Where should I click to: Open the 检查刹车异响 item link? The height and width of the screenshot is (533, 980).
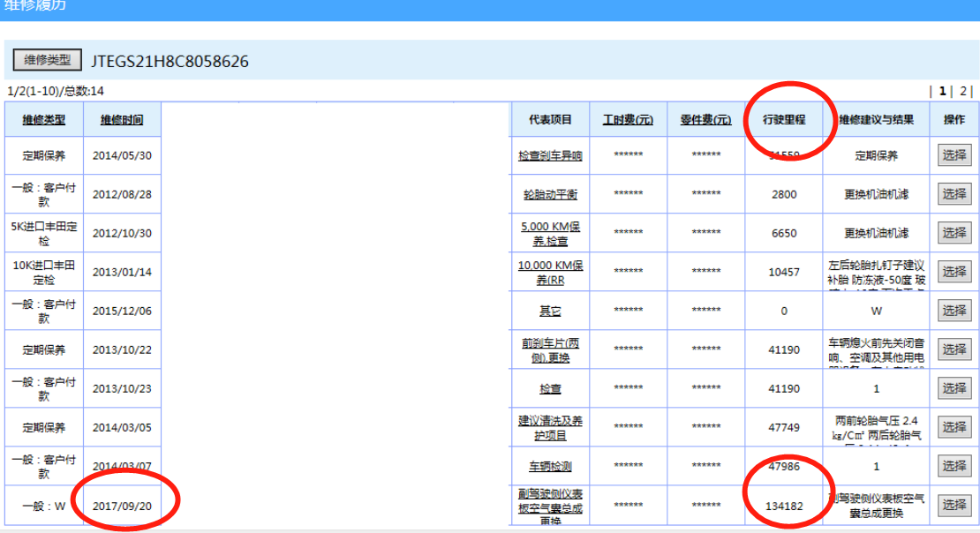[550, 156]
